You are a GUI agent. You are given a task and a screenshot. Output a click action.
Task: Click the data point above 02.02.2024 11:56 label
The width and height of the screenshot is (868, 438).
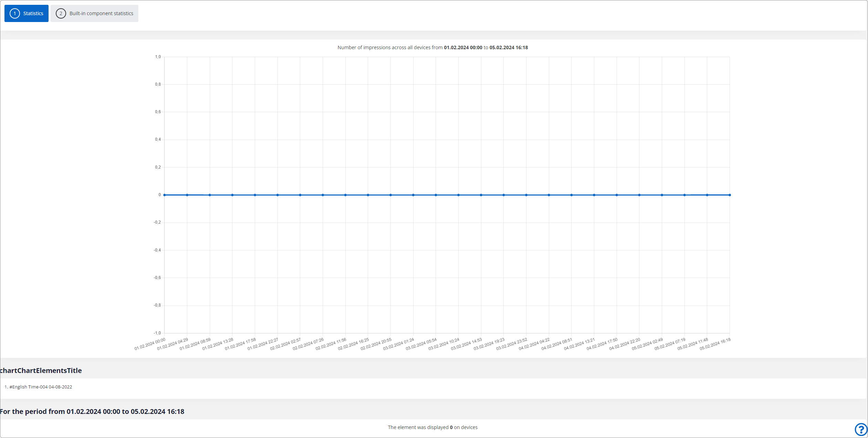[x=345, y=195]
